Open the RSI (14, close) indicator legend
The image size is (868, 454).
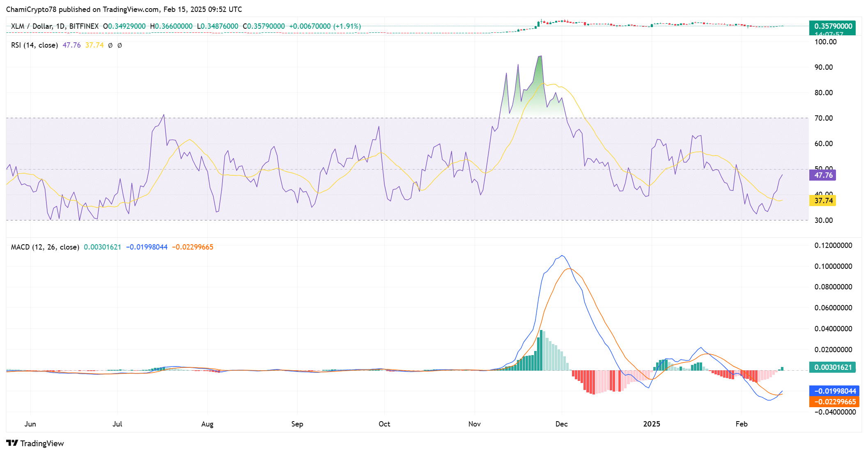coord(34,45)
